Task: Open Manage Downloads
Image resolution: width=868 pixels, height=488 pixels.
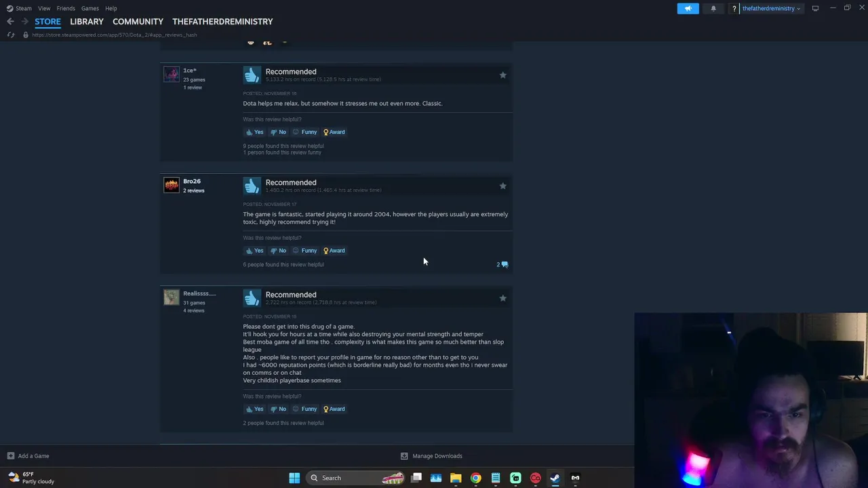Action: click(x=431, y=456)
